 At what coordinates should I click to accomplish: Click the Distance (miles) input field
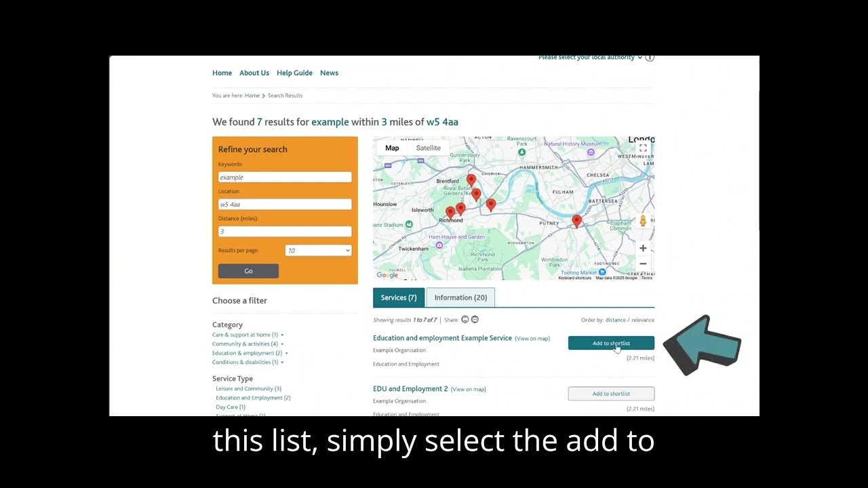285,231
